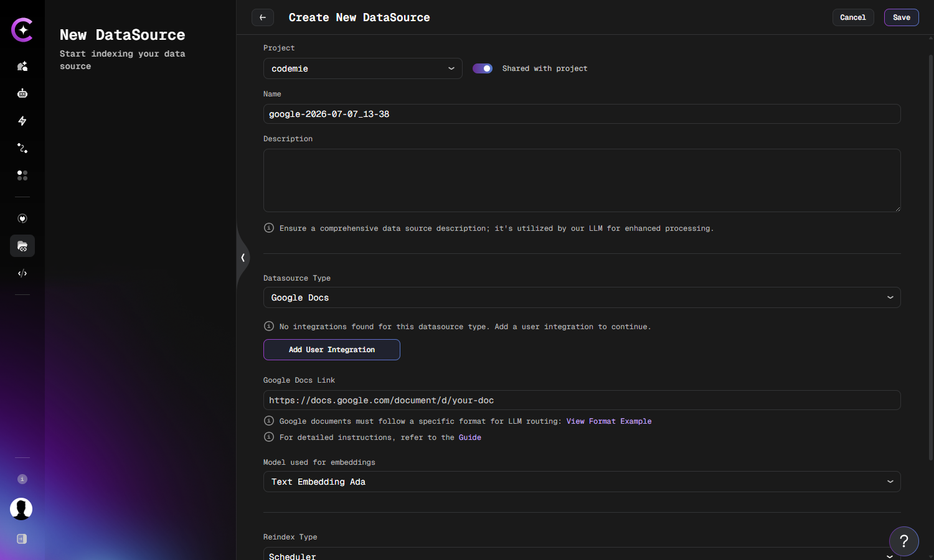The width and height of the screenshot is (934, 560).
Task: Open the four-dots applications icon
Action: (x=22, y=175)
